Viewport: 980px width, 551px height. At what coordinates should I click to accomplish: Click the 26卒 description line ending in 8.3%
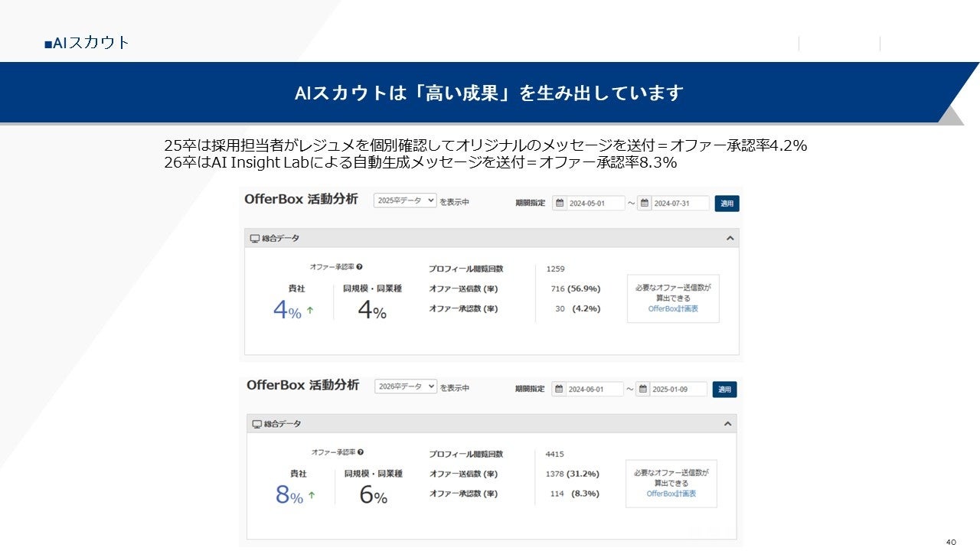(420, 163)
